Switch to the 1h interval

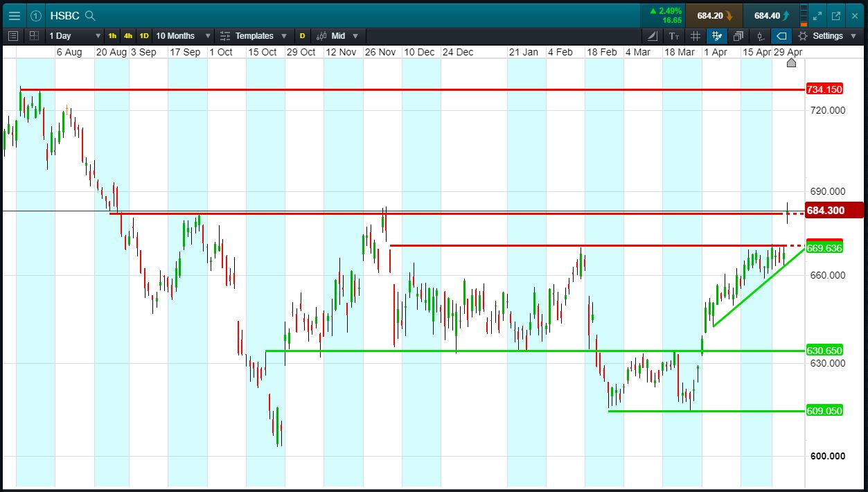(x=112, y=35)
